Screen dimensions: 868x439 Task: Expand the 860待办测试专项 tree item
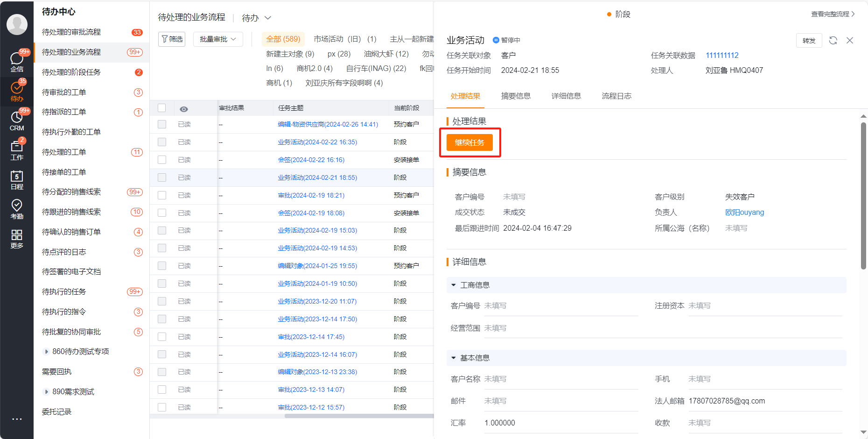click(46, 352)
